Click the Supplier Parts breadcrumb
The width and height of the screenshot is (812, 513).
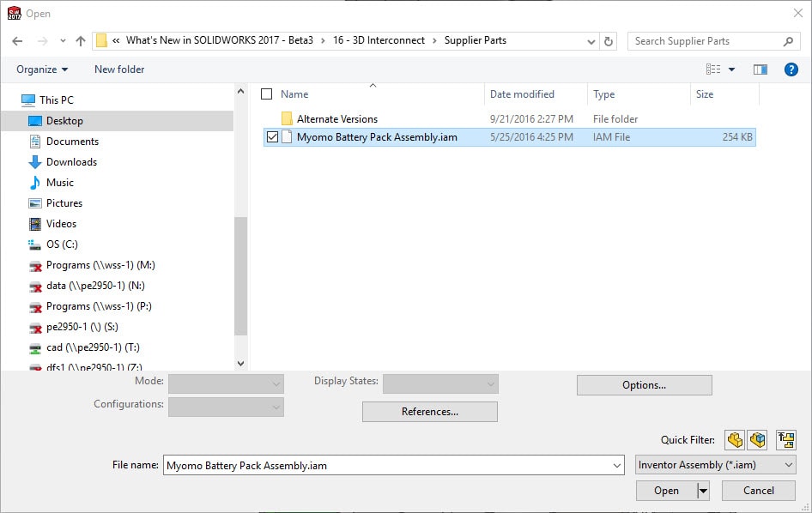(476, 40)
